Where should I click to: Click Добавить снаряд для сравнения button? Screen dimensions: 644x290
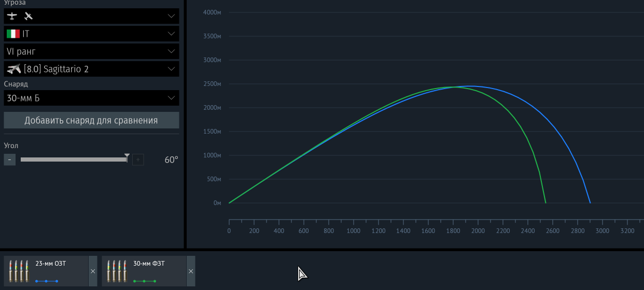click(91, 121)
